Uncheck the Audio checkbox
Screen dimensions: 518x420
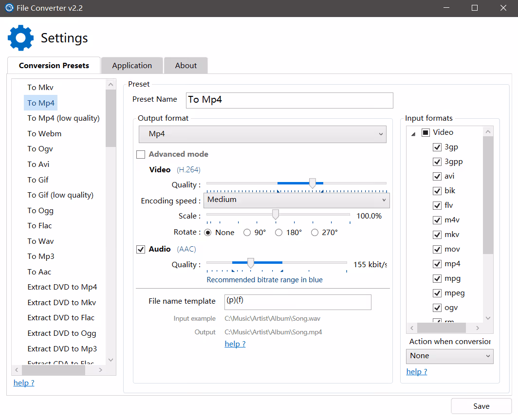click(141, 249)
